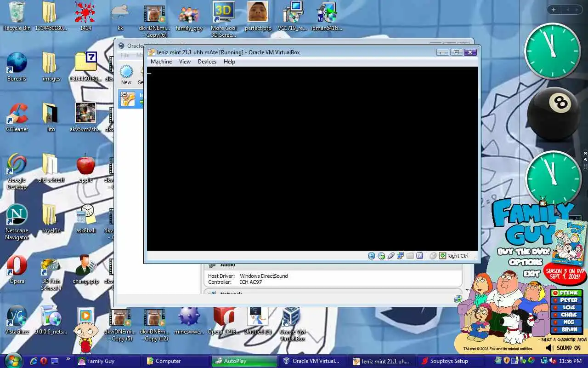Switch to AutoPlay taskbar button
This screenshot has height=368, width=588.
(244, 361)
